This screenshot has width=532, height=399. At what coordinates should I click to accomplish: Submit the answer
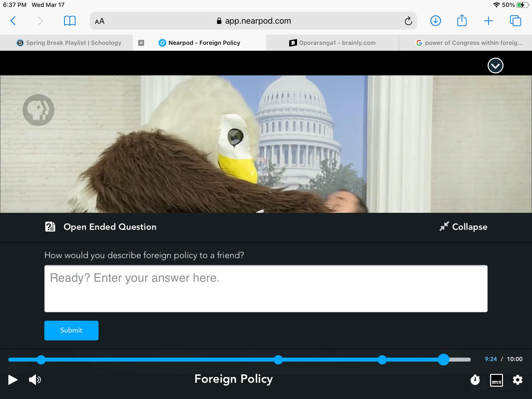click(71, 330)
